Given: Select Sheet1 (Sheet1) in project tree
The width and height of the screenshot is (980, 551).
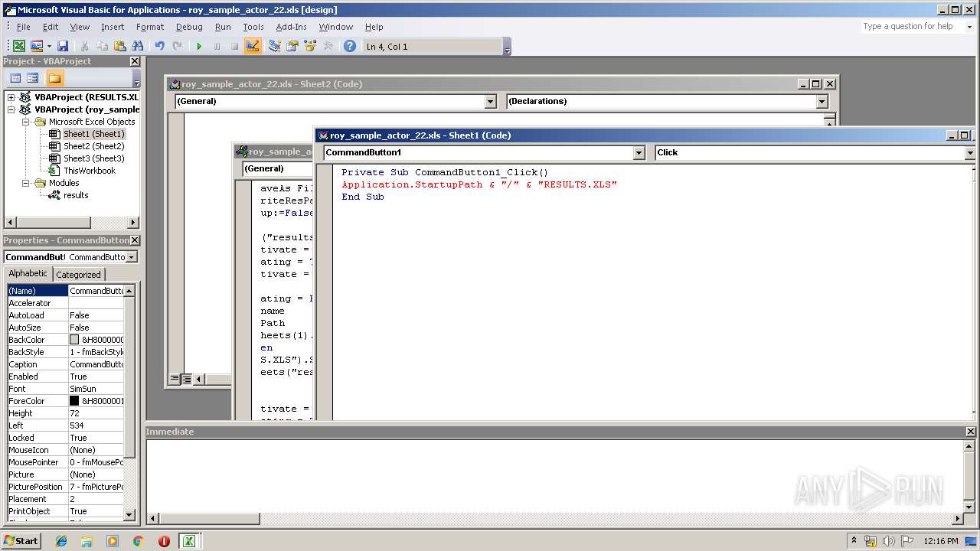Looking at the screenshot, I should [93, 134].
